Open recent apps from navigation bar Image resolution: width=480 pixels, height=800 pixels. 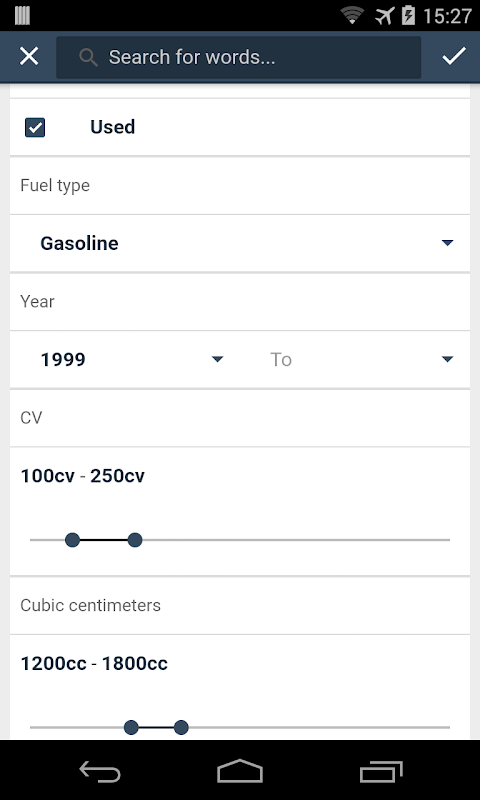pyautogui.click(x=381, y=771)
